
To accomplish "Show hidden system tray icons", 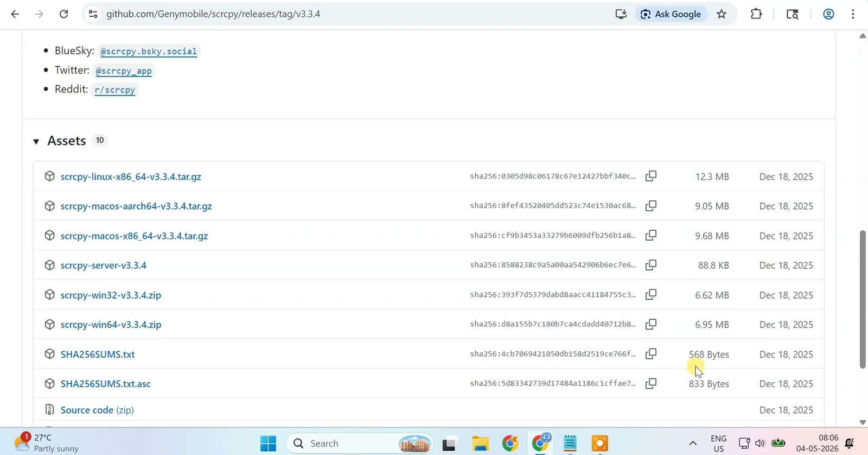I will point(693,444).
